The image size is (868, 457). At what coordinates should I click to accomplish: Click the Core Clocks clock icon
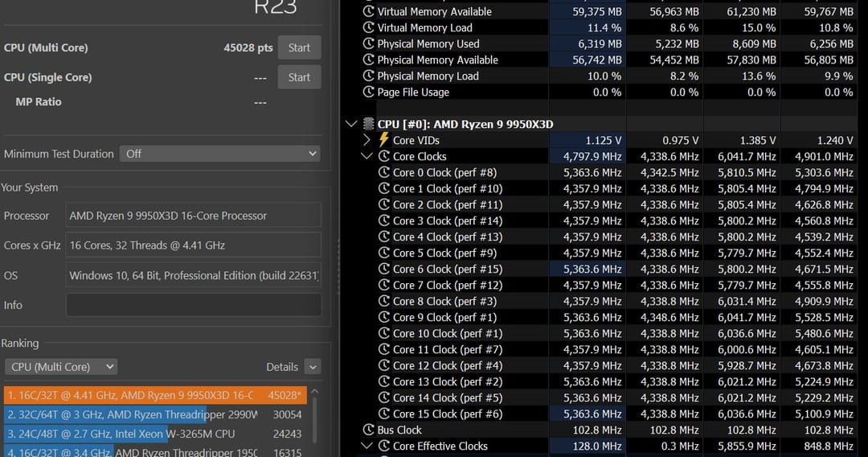383,155
